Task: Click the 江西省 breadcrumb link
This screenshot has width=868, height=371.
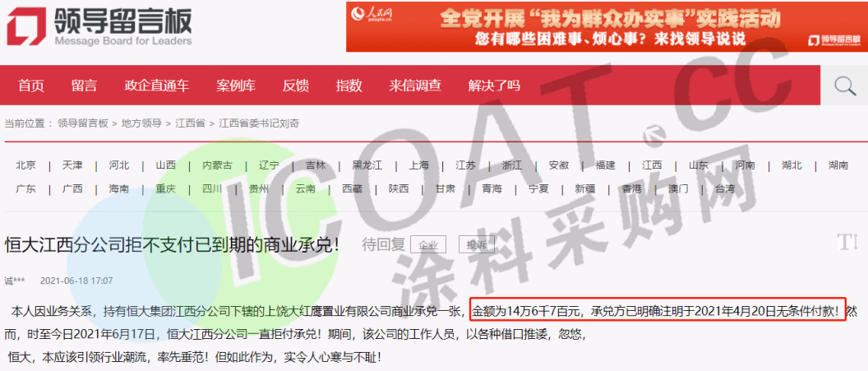Action: [x=189, y=123]
